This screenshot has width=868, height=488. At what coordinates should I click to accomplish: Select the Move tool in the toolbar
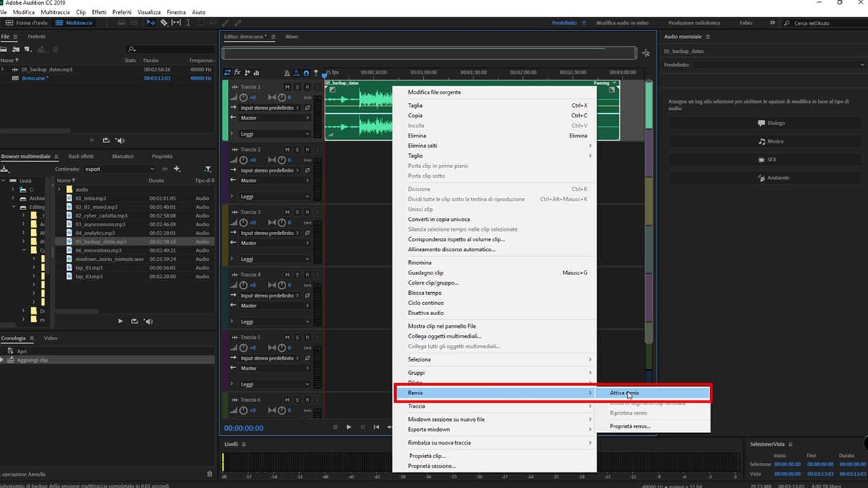(151, 22)
